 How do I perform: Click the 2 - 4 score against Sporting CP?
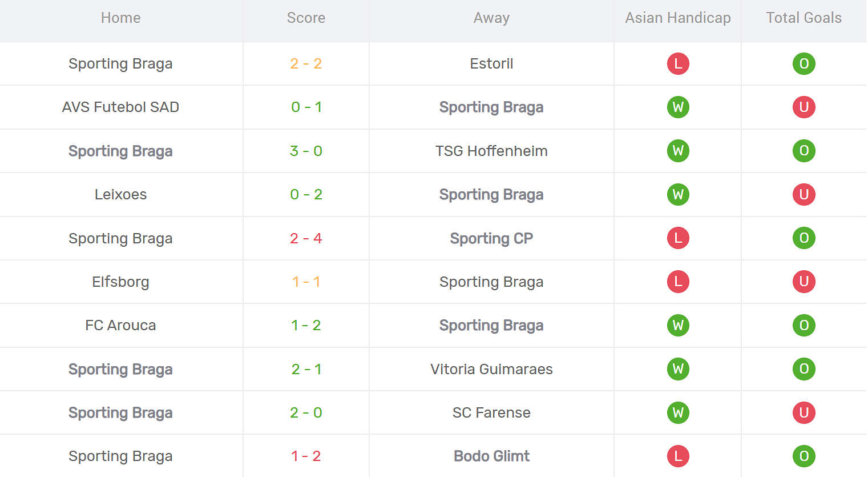[306, 238]
